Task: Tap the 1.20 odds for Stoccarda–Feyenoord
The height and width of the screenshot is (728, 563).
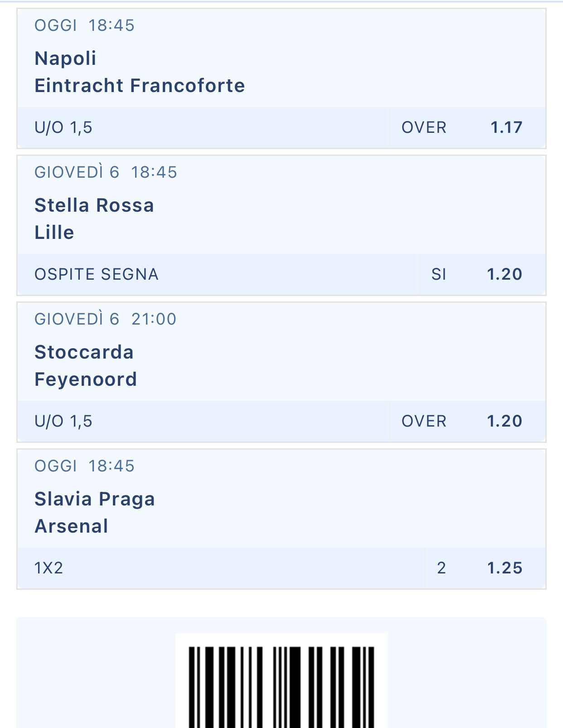Action: point(505,421)
